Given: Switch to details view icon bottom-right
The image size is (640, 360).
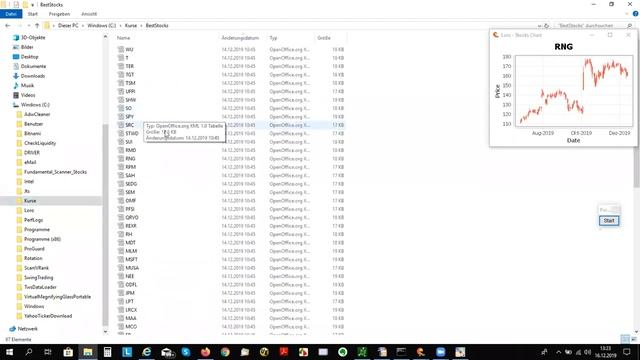Looking at the screenshot, I should 625,339.
